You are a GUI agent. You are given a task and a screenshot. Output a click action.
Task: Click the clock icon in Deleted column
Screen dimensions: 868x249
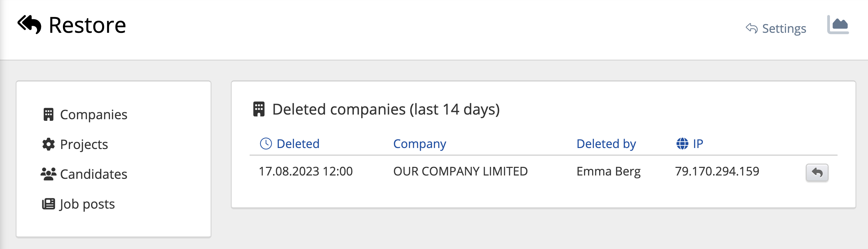coord(266,143)
